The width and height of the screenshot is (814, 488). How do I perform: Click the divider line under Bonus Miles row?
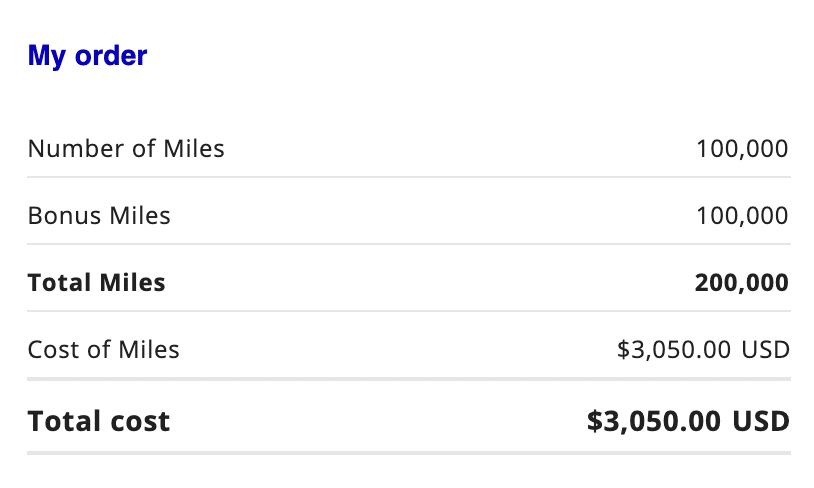pyautogui.click(x=408, y=244)
